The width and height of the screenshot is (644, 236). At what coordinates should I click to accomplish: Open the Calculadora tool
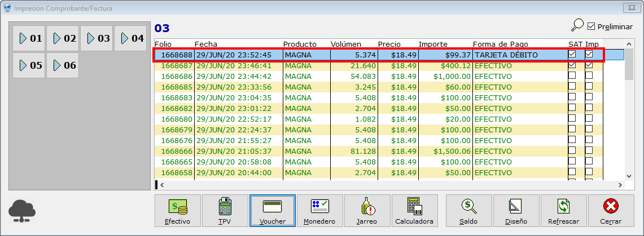tap(414, 211)
